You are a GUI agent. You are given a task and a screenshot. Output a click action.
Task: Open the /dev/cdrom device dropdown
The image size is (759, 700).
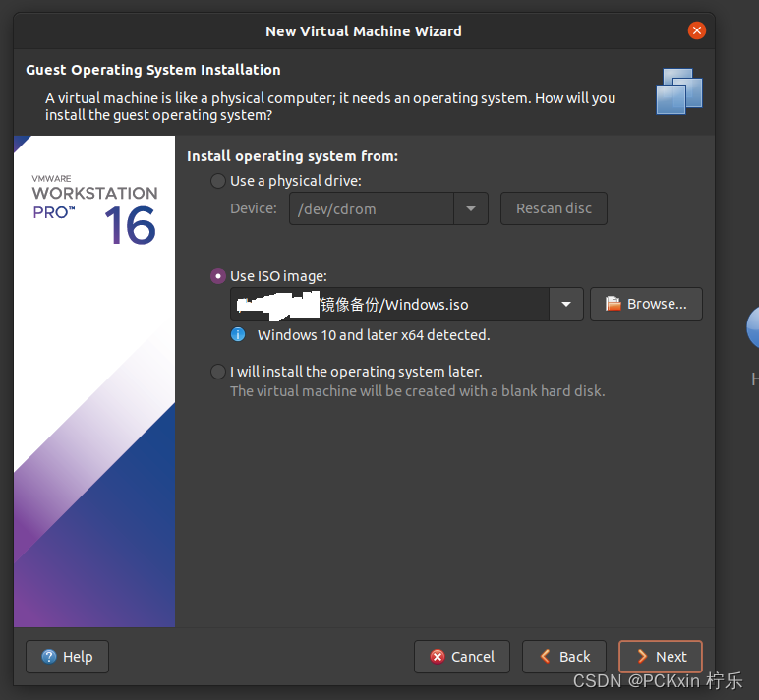(x=471, y=208)
